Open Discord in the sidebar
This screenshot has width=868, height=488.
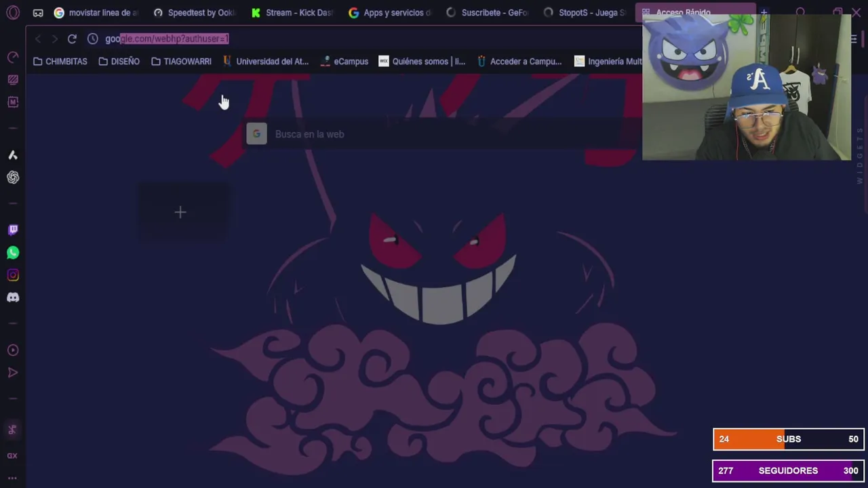13,298
